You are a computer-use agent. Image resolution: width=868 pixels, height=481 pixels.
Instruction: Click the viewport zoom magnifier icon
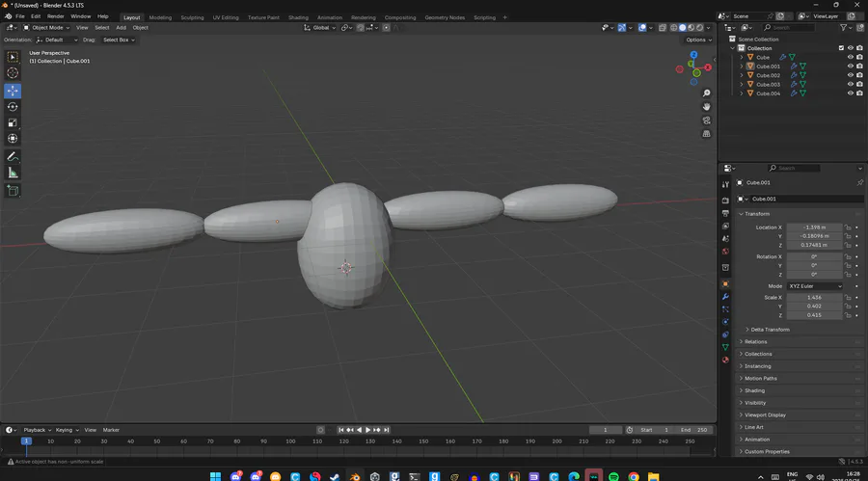(706, 94)
